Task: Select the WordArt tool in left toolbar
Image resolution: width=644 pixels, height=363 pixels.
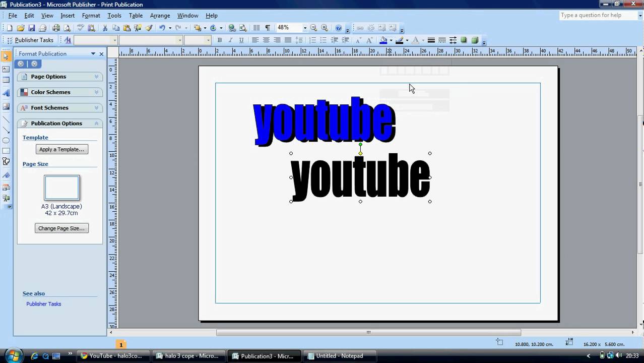Action: pyautogui.click(x=6, y=93)
